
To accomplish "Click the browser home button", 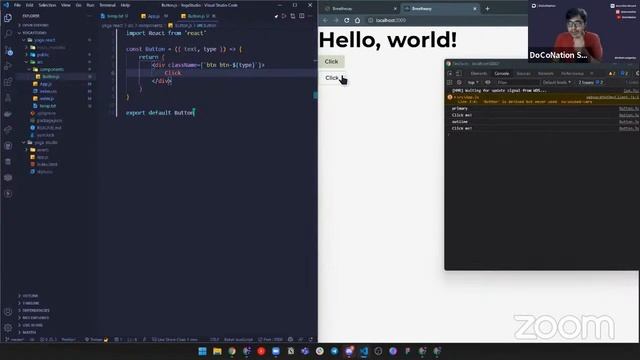I will click(357, 20).
